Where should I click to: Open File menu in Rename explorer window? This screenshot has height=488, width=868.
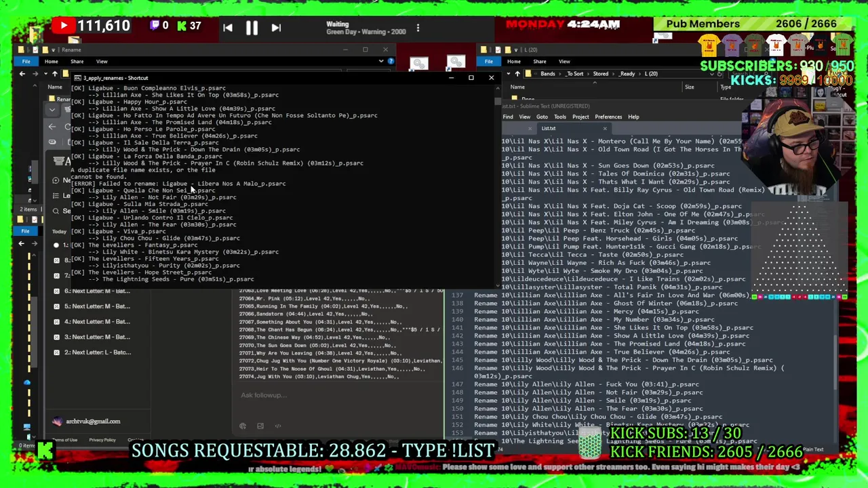[26, 62]
